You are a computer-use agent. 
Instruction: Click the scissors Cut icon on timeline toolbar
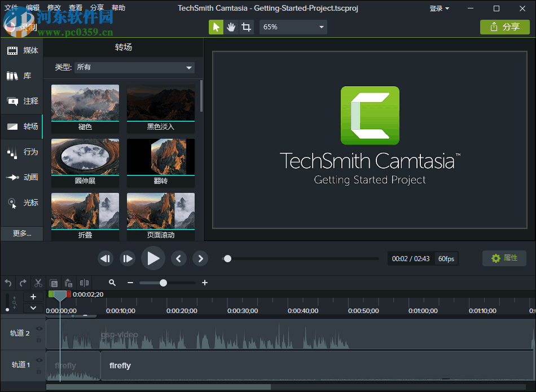click(x=38, y=283)
